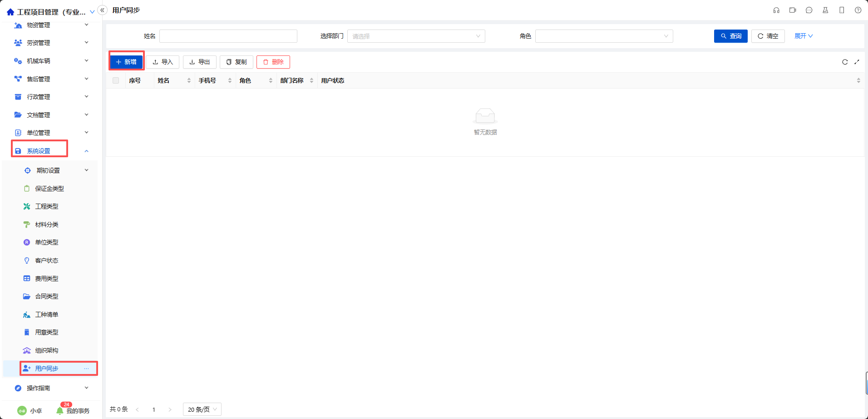
Task: Open the help question mark icon
Action: [x=858, y=10]
